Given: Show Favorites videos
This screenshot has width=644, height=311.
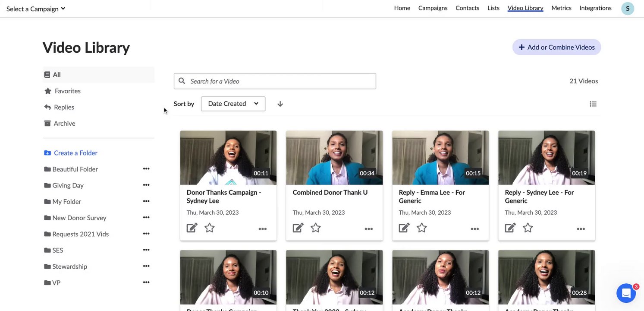Looking at the screenshot, I should pyautogui.click(x=63, y=91).
